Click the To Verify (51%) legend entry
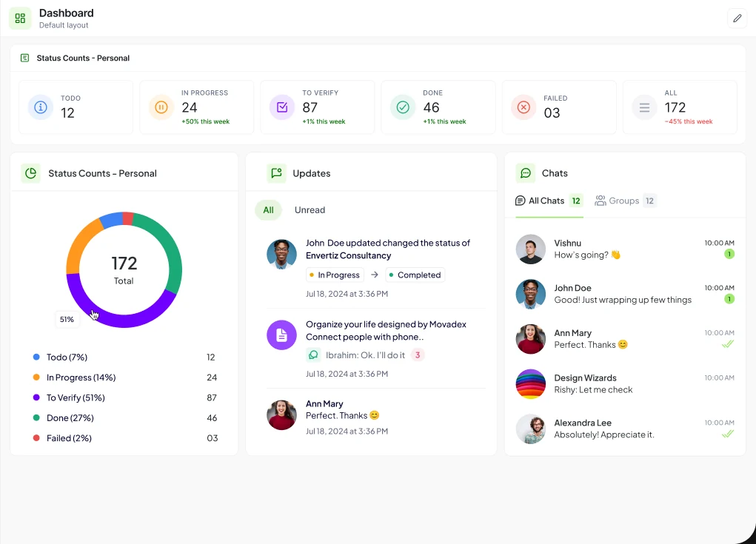 point(125,397)
